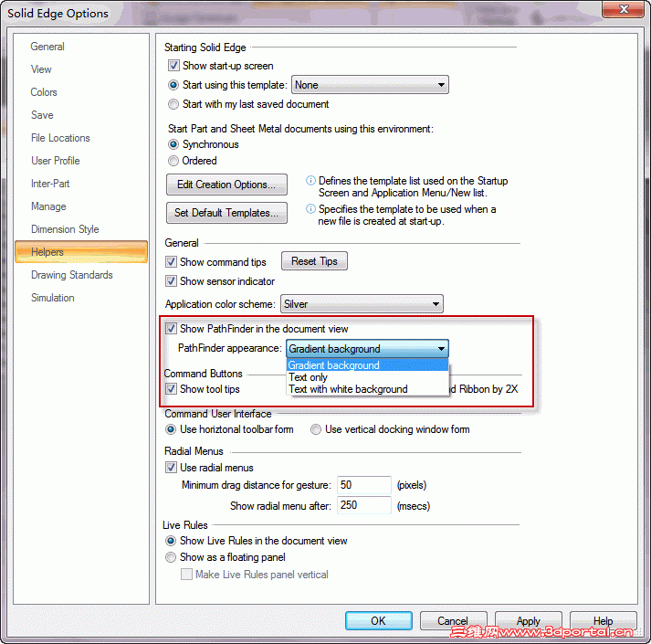651x644 pixels.
Task: Close the Solid Edge Options dialog
Action: (623, 9)
